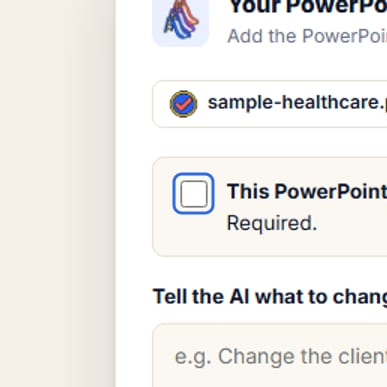Select the uploaded file row card

point(269,104)
